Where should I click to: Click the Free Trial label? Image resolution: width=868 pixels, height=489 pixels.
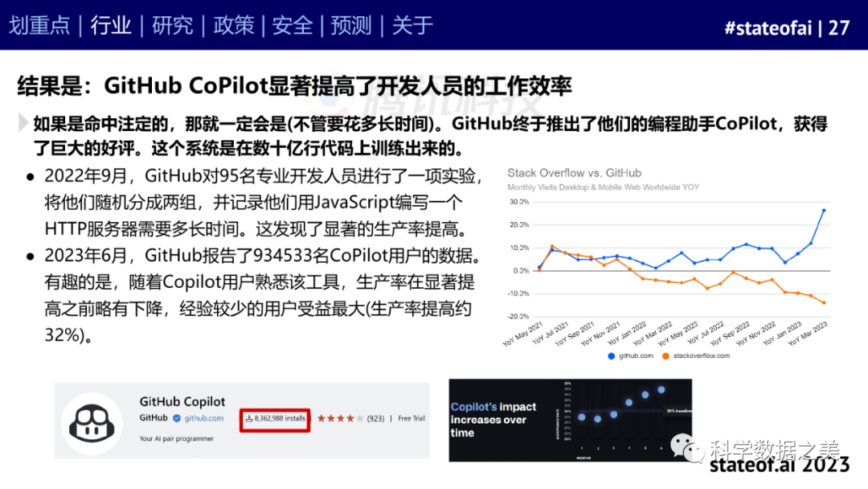(411, 418)
